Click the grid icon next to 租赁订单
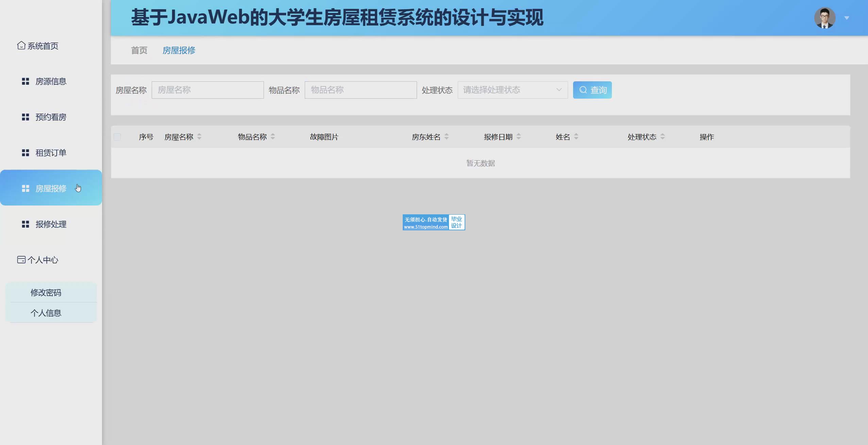868x445 pixels. 26,153
